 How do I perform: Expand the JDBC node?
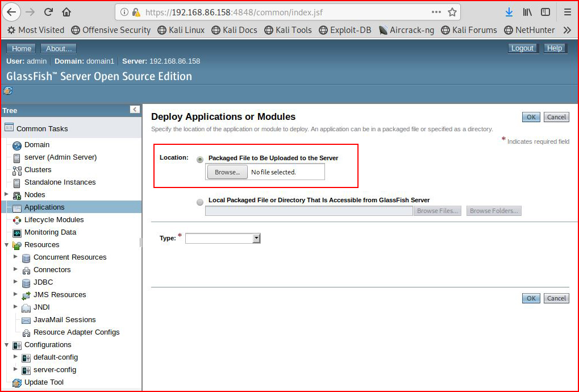15,281
